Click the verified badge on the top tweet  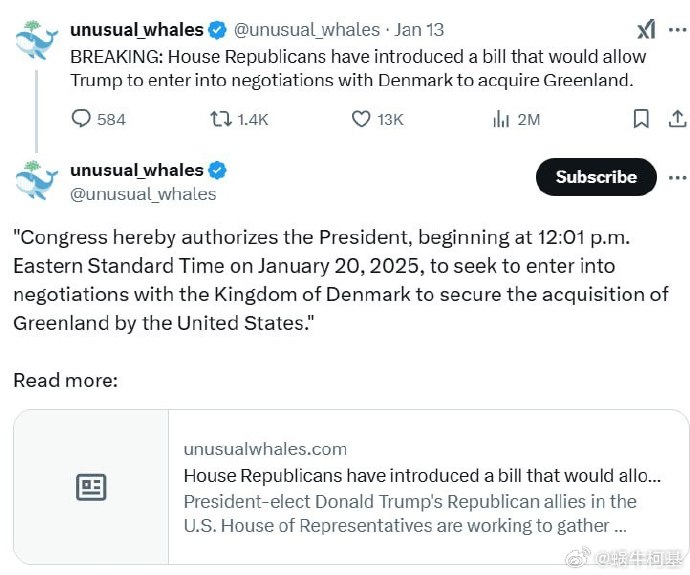(217, 30)
